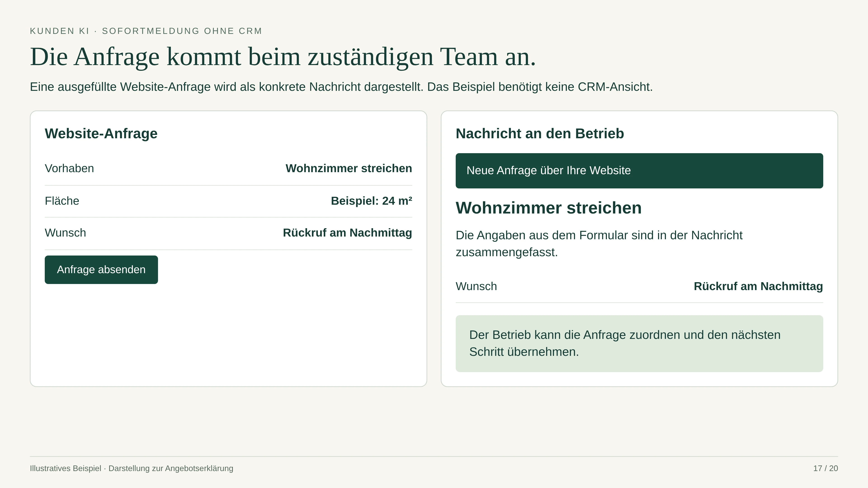
Task: Select Rückruf am Nachmittag in the message card
Action: click(x=758, y=286)
